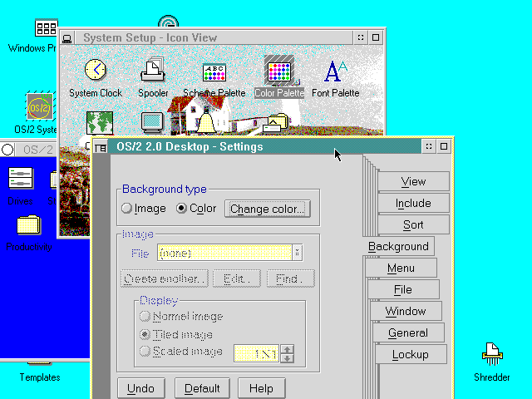Viewport: 532px width, 399px height.
Task: Maximize the Settings window
Action: coord(444,146)
